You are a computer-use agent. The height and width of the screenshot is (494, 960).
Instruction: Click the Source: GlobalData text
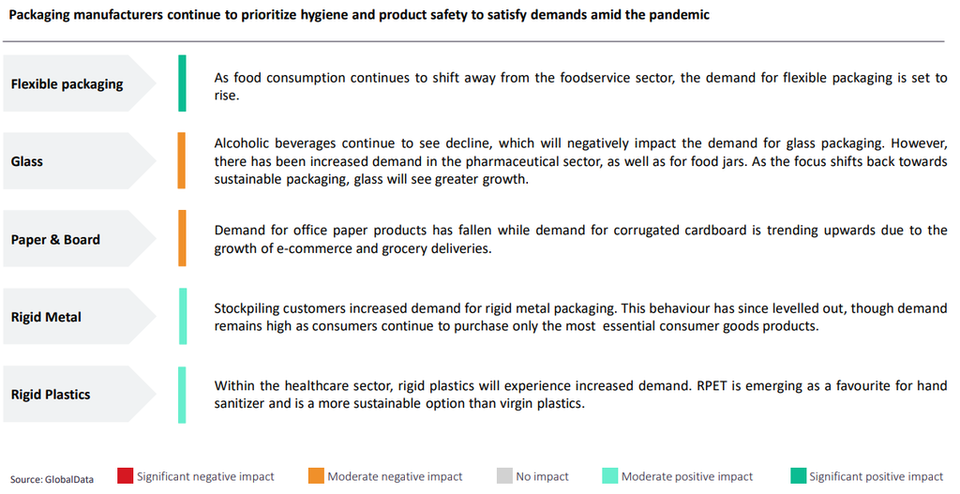(x=52, y=479)
